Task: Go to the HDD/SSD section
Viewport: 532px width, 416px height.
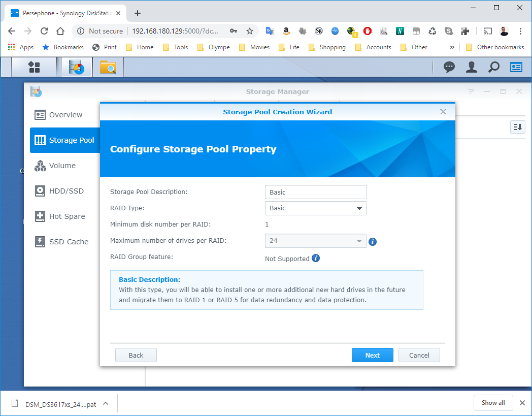Action: pyautogui.click(x=66, y=191)
